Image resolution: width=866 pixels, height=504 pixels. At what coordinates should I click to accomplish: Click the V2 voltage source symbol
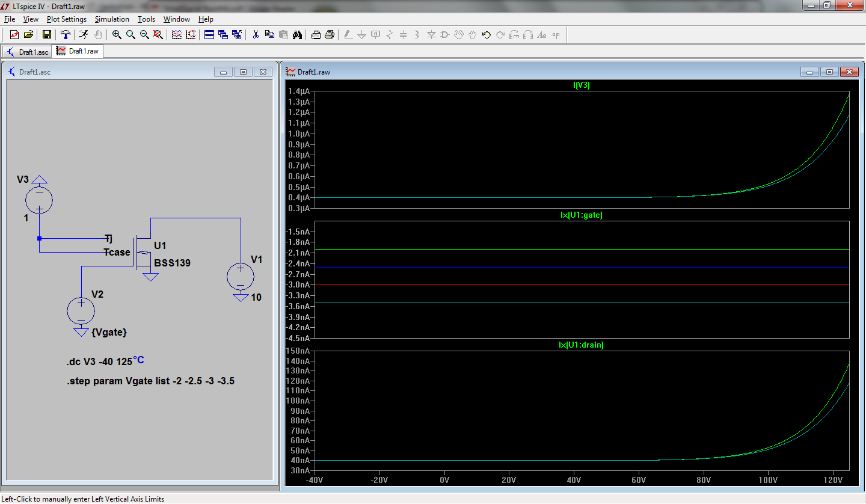point(81,311)
